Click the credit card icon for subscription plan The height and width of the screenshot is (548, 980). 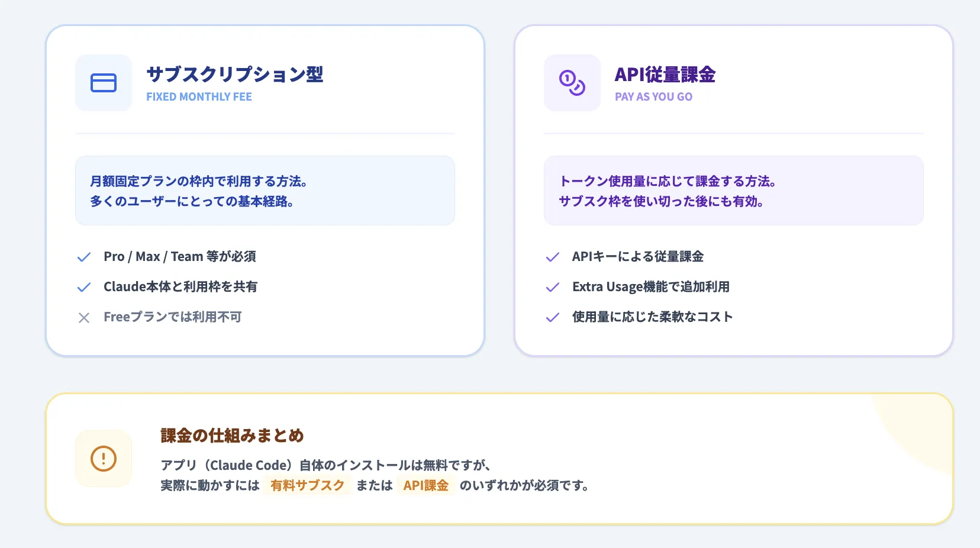(x=103, y=83)
